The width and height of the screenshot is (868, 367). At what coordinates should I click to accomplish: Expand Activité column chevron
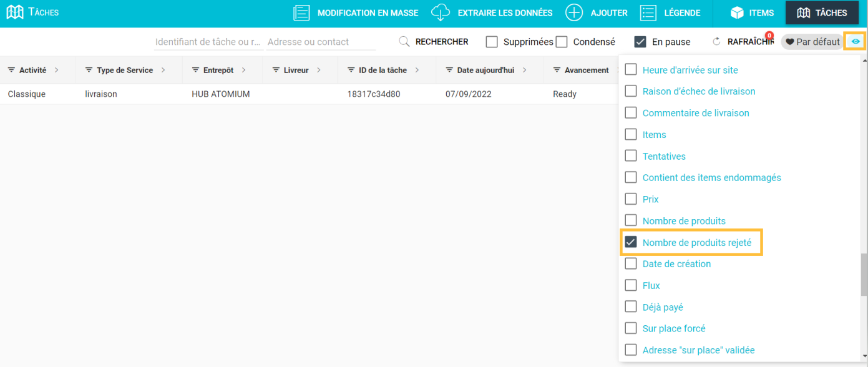point(57,70)
